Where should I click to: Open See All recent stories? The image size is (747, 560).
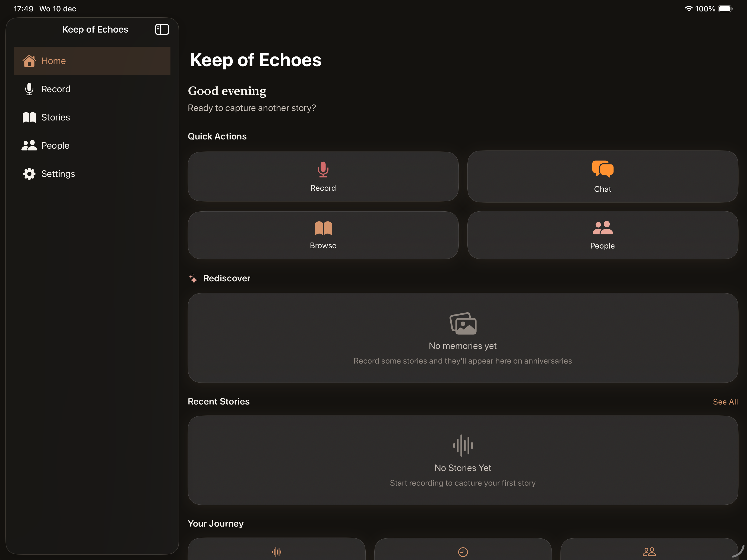tap(725, 402)
